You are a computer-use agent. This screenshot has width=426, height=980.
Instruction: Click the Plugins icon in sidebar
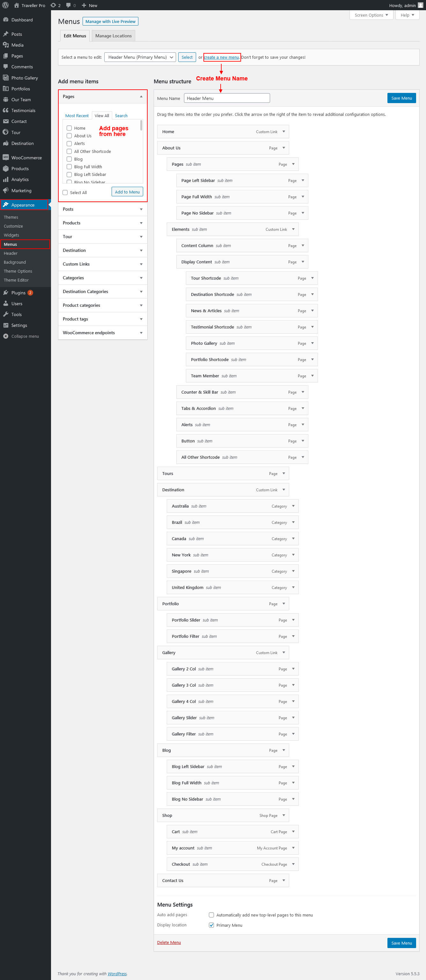pyautogui.click(x=6, y=292)
